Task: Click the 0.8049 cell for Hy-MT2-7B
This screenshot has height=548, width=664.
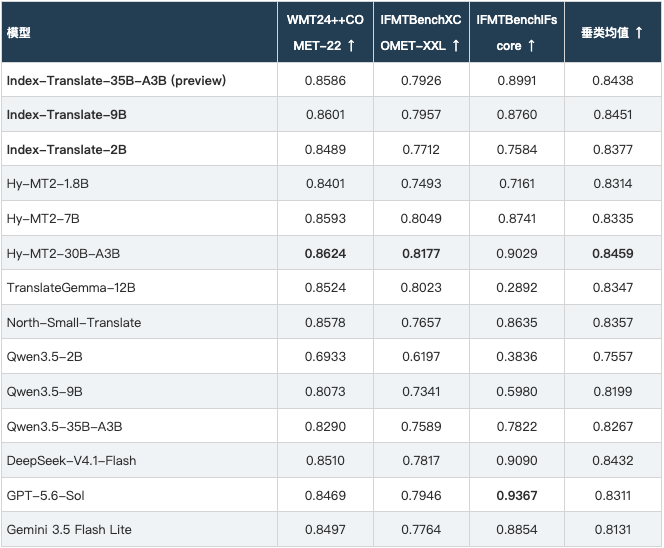Action: click(x=421, y=219)
